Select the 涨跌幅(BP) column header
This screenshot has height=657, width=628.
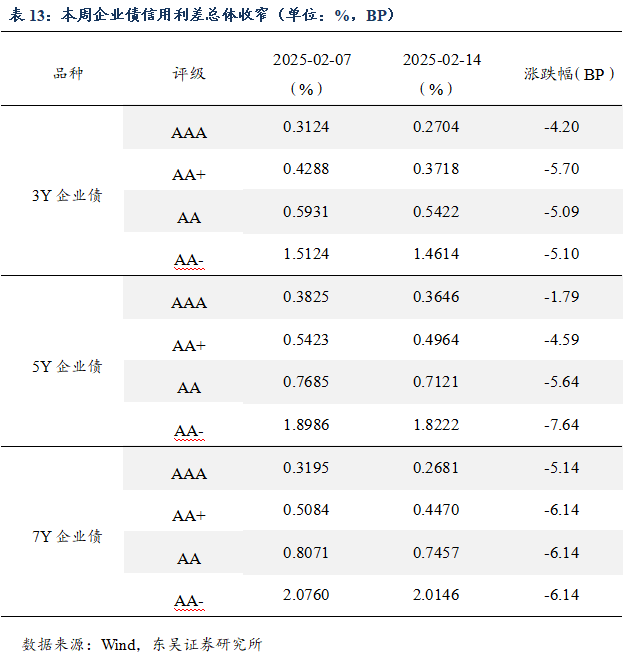coord(565,74)
